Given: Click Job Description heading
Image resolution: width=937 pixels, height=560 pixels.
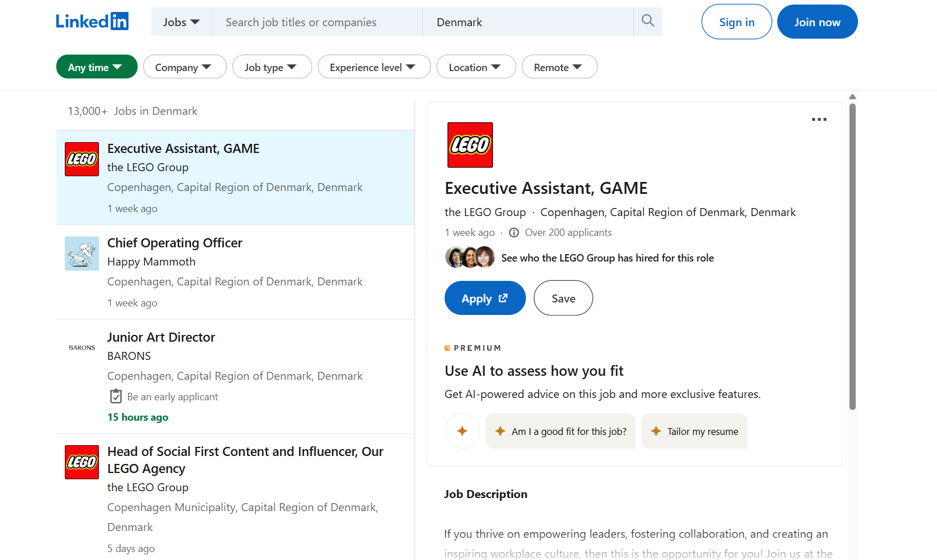Looking at the screenshot, I should (486, 494).
